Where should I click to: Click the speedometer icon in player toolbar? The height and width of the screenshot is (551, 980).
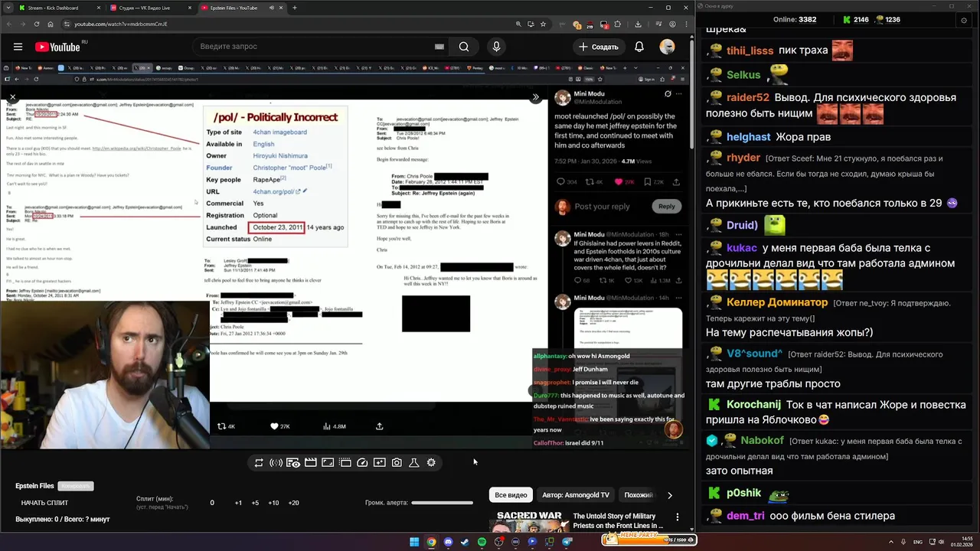tap(362, 463)
